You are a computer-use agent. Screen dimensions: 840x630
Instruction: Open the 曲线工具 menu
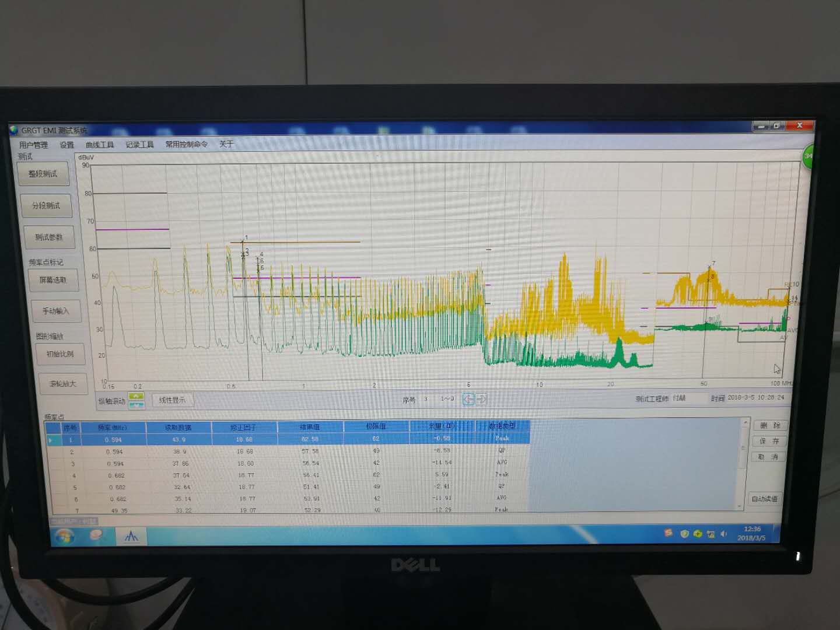(100, 145)
